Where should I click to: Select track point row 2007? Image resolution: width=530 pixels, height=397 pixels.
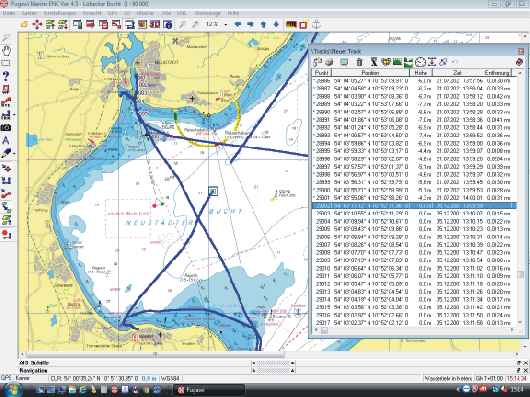[x=414, y=245]
